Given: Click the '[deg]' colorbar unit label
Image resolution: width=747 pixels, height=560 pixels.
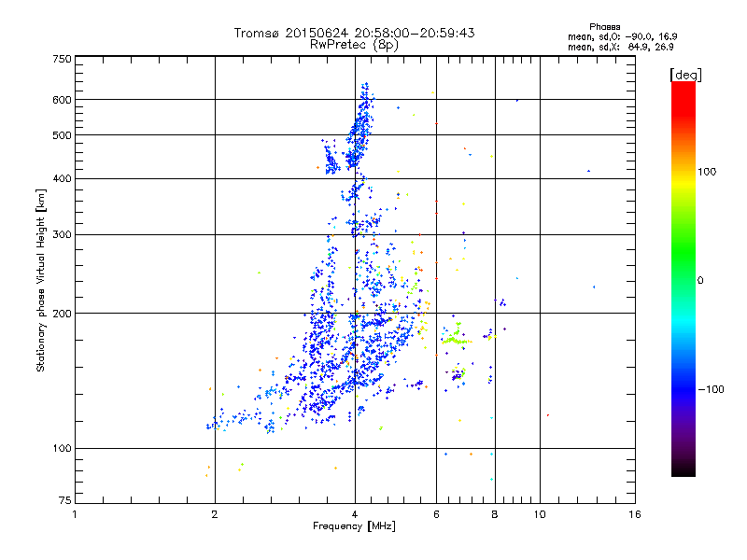Looking at the screenshot, I should click(x=685, y=75).
